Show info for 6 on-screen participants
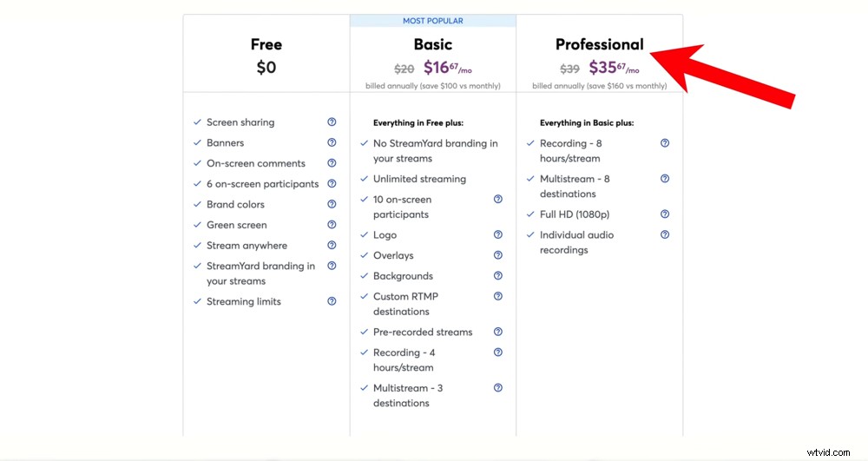This screenshot has height=461, width=868. 332,183
